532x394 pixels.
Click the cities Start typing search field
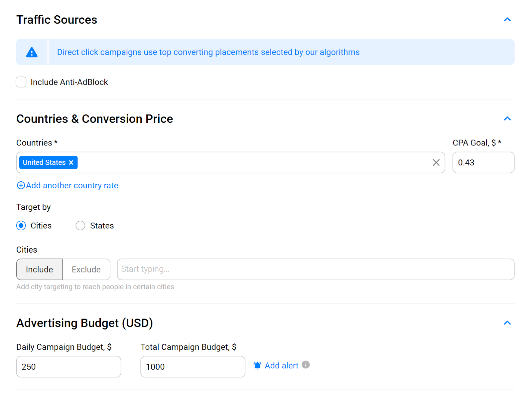point(315,269)
